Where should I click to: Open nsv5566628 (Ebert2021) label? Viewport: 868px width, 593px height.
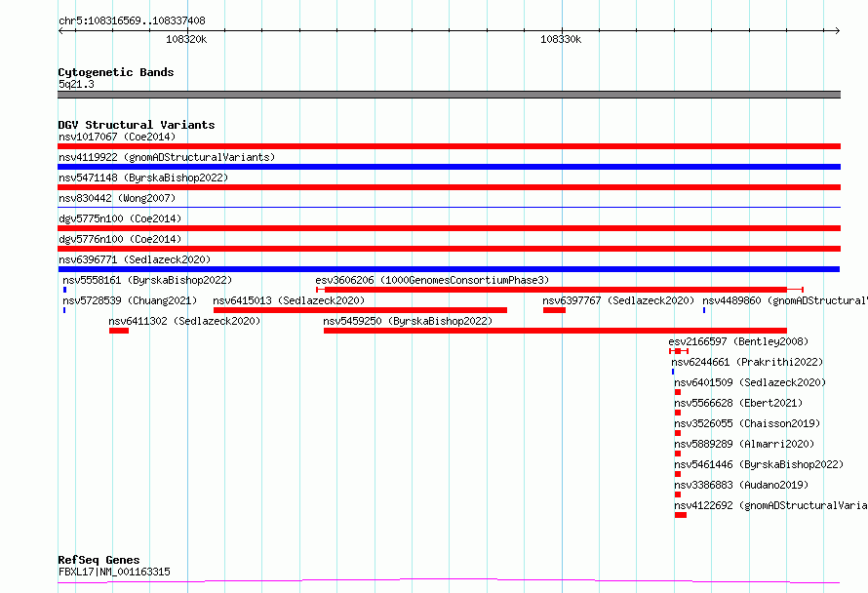738,403
